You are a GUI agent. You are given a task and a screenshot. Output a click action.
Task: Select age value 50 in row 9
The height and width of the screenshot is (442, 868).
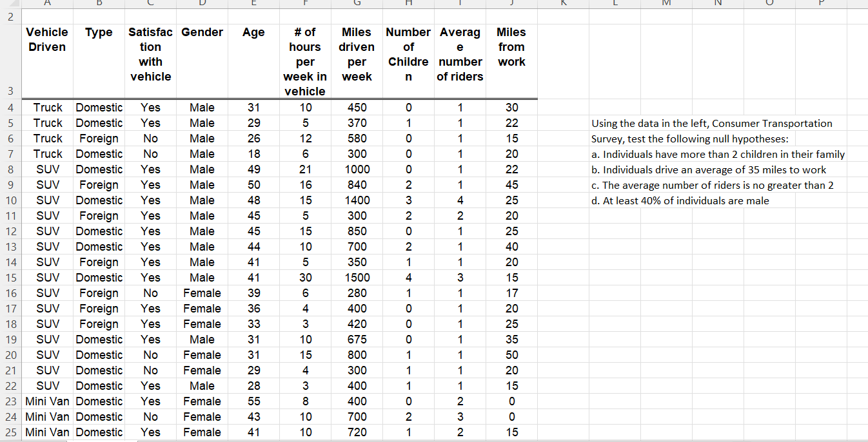pyautogui.click(x=253, y=185)
